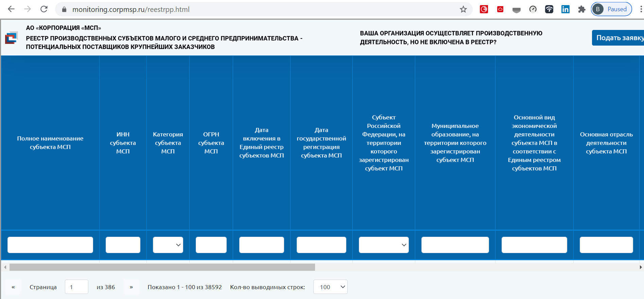Click the АО «КОРПОРАЦИЯ «МСП» heading

pos(64,28)
